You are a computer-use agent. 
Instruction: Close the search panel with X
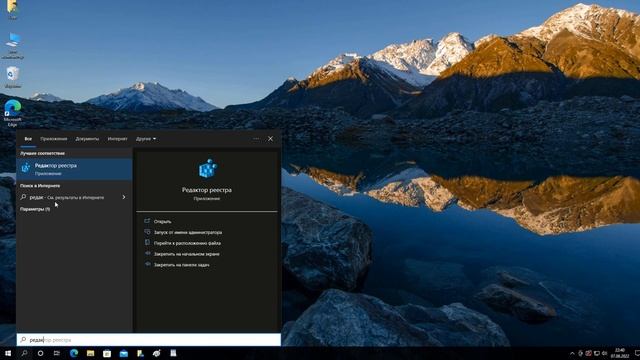270,139
